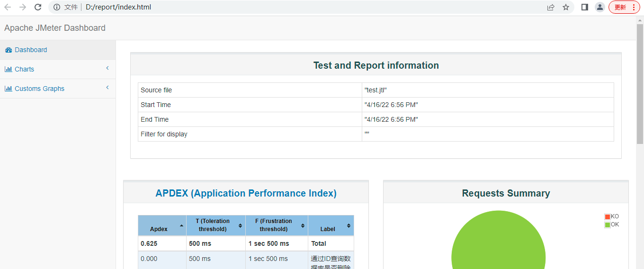Toggle the KO legend red swatch
The height and width of the screenshot is (269, 644).
(x=608, y=216)
